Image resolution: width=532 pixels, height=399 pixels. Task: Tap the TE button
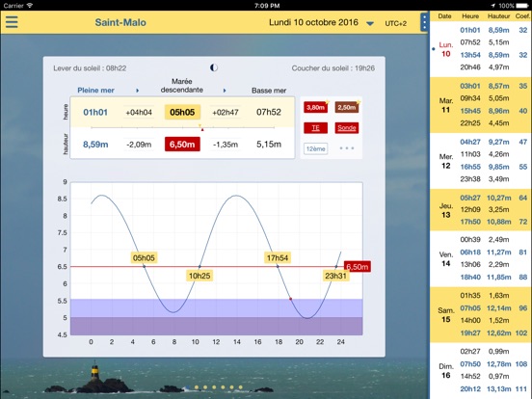[315, 128]
